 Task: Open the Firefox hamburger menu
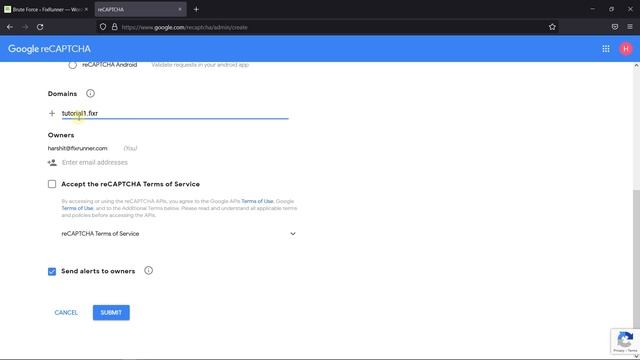click(x=630, y=27)
